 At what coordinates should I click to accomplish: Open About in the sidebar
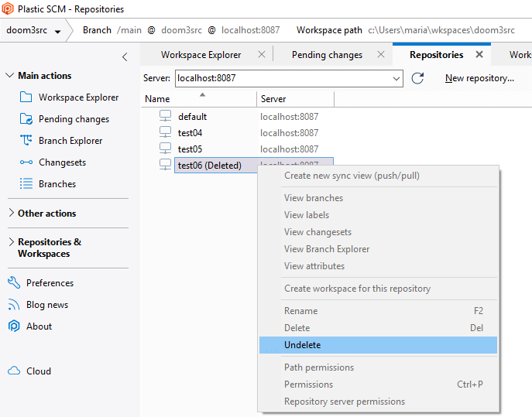coord(39,326)
